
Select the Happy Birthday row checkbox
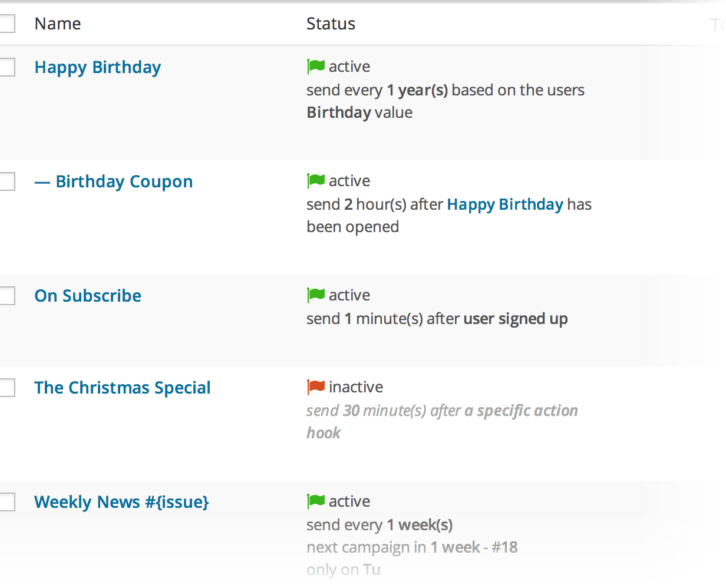[x=6, y=67]
